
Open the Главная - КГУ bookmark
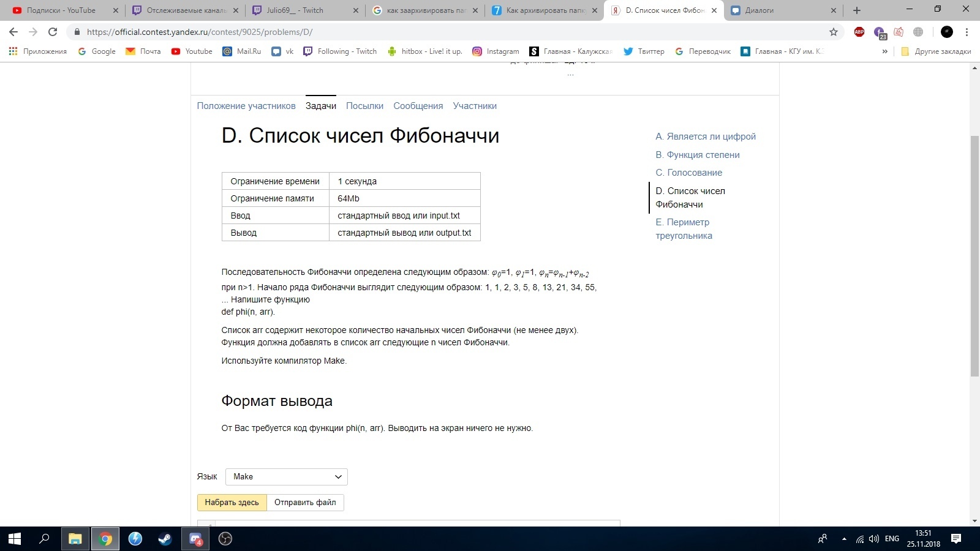point(782,51)
